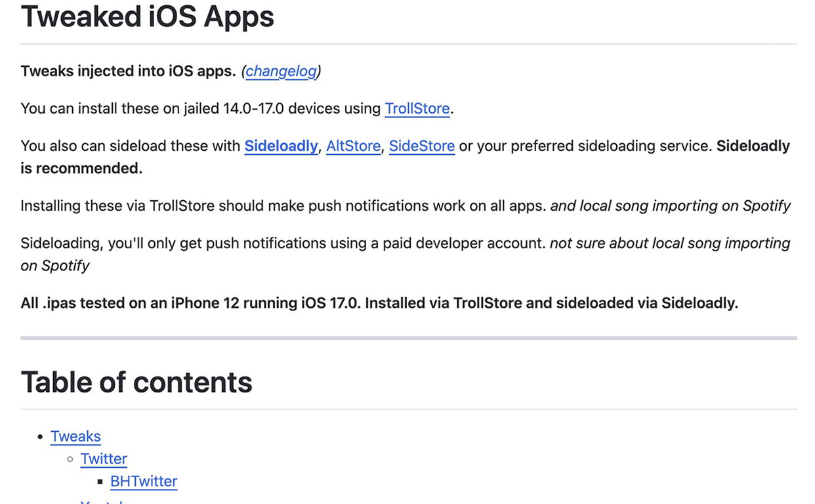This screenshot has height=504, width=815.
Task: Open the changelog link
Action: click(x=281, y=71)
